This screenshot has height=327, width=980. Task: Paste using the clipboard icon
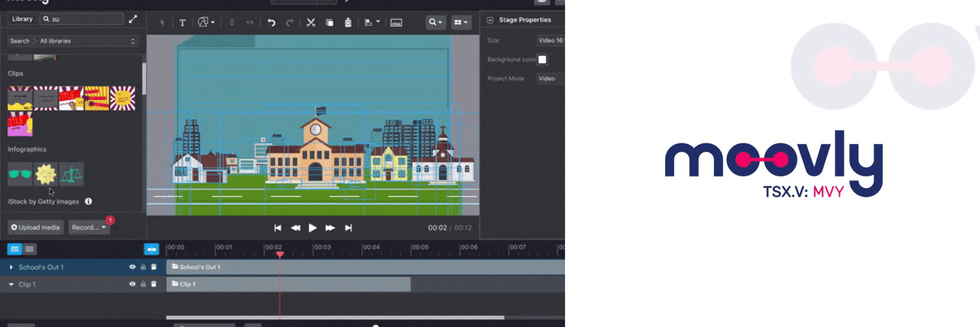coord(348,22)
